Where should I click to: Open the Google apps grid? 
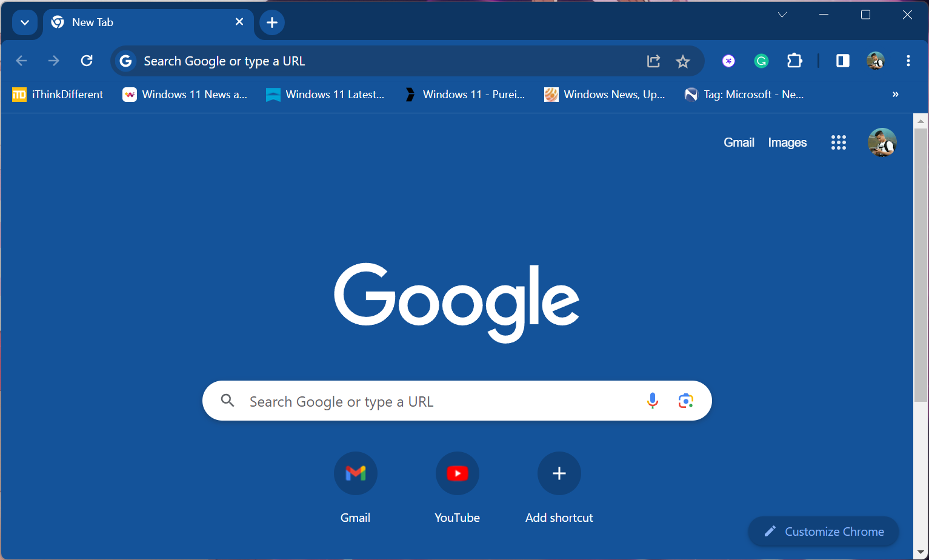(x=838, y=142)
